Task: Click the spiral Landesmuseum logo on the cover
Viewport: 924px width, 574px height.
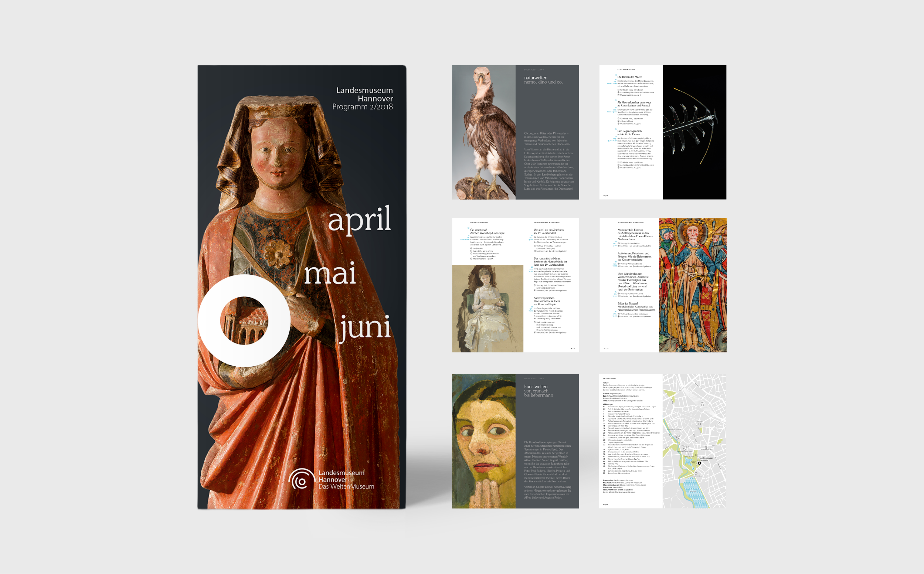Action: pos(302,479)
